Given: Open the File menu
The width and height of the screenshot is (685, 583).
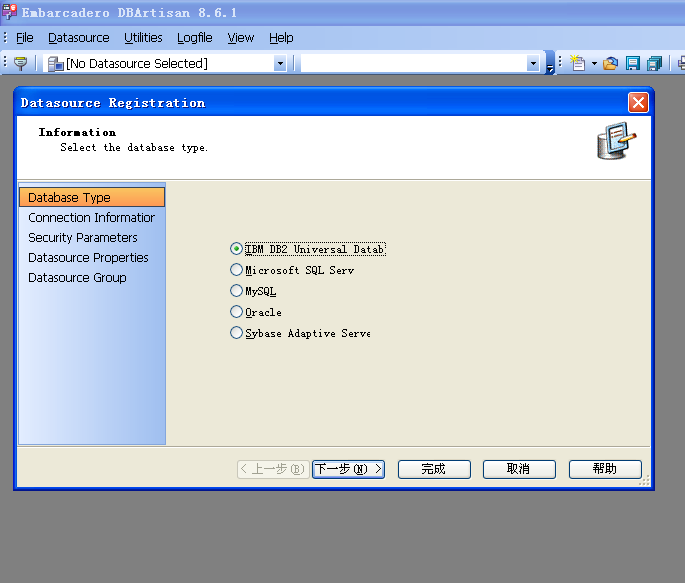Looking at the screenshot, I should (24, 38).
